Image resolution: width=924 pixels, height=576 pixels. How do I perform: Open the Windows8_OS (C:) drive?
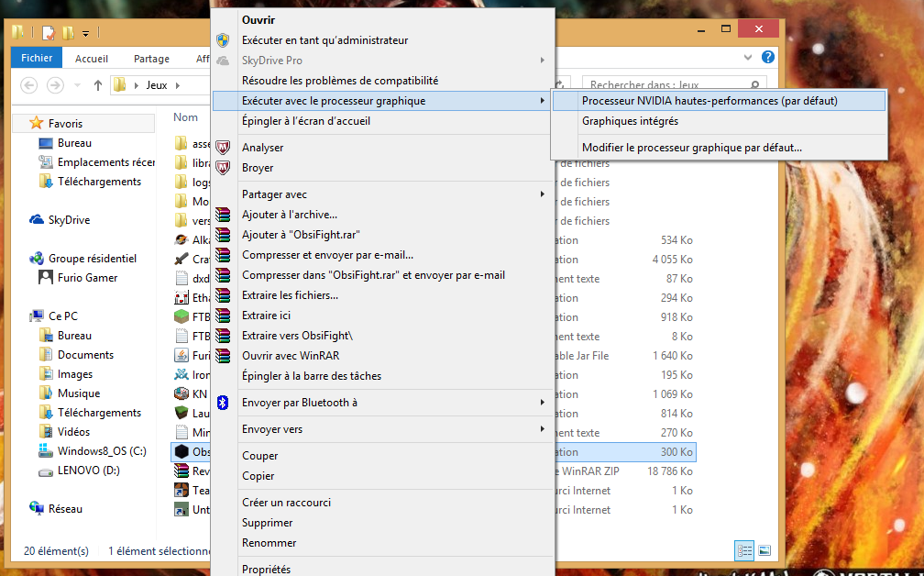(x=93, y=451)
